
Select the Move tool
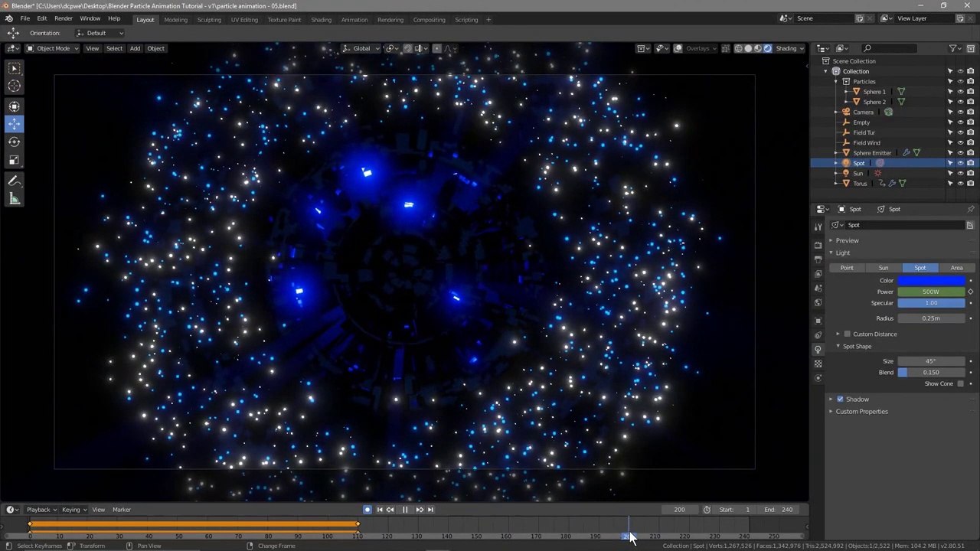(x=14, y=123)
